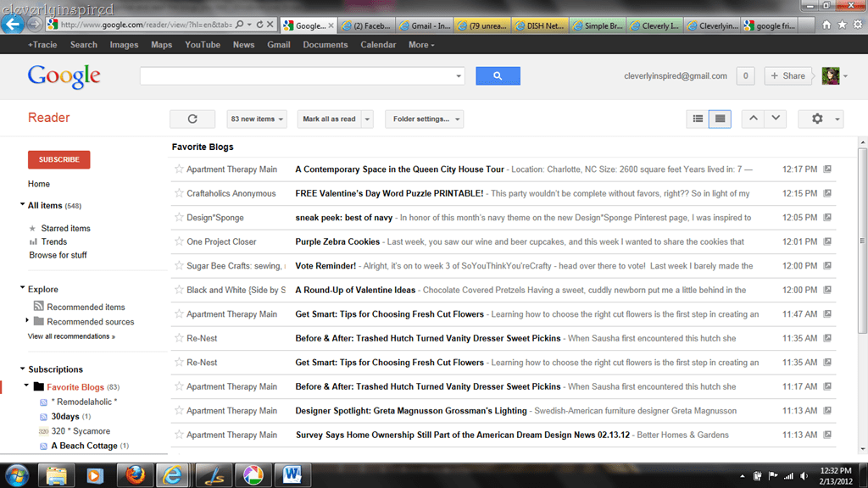Image resolution: width=868 pixels, height=488 pixels.
Task: Click the Google logo
Action: click(64, 76)
